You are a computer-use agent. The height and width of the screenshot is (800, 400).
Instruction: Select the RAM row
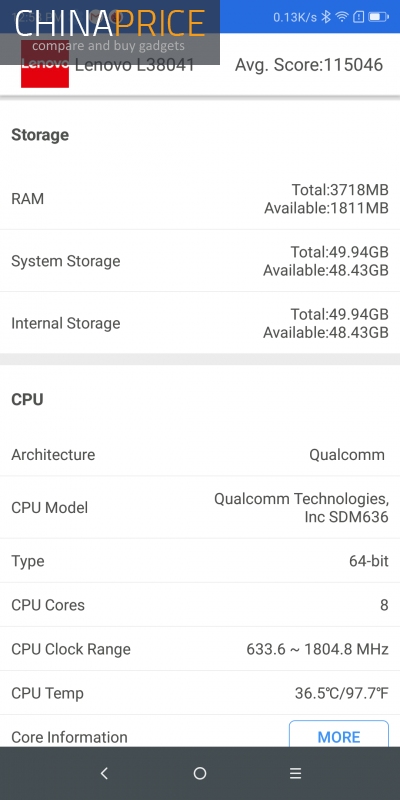click(x=200, y=198)
